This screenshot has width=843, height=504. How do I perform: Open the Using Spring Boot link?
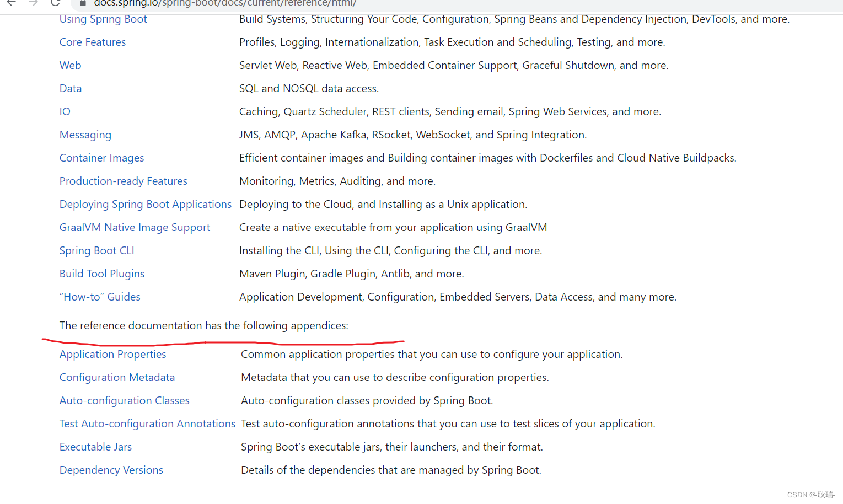click(x=103, y=19)
